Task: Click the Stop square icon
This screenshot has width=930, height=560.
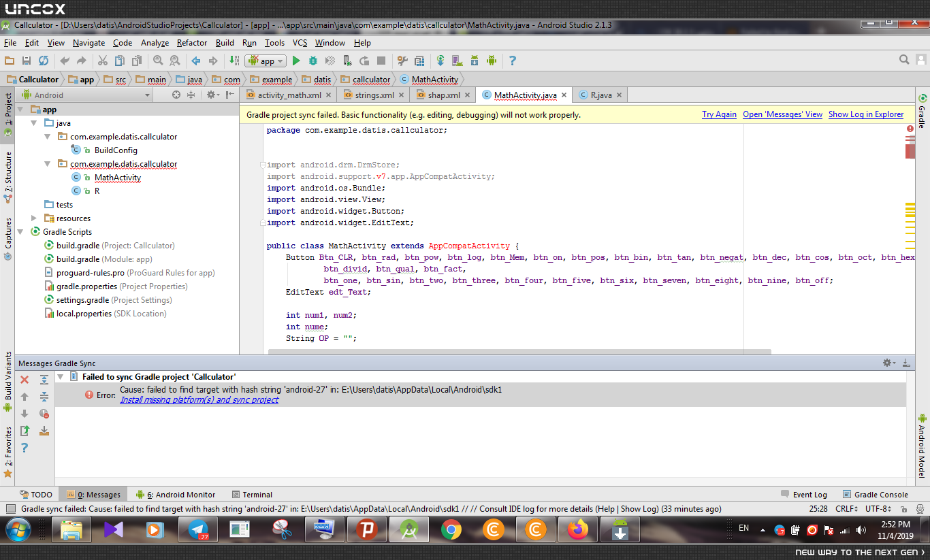Action: point(381,61)
